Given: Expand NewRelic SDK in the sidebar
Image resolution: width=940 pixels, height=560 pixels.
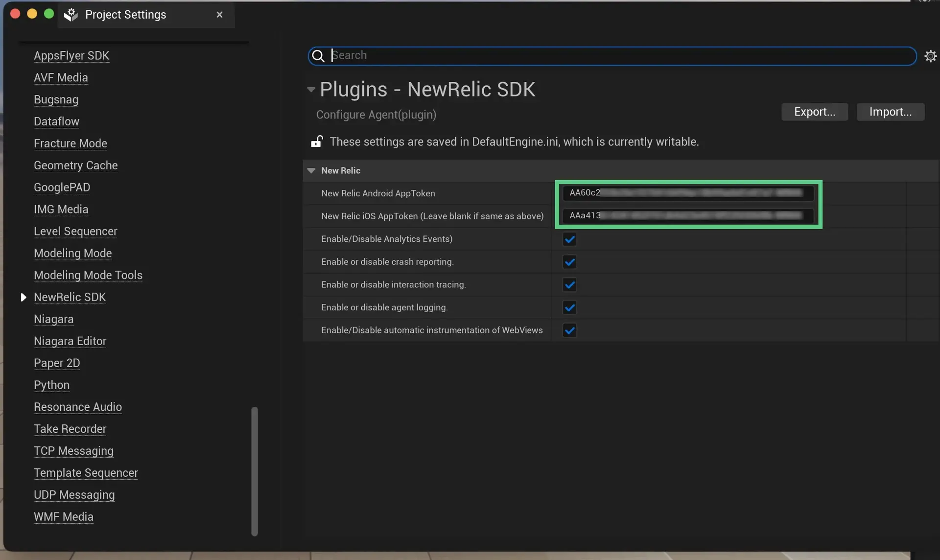Looking at the screenshot, I should 23,297.
